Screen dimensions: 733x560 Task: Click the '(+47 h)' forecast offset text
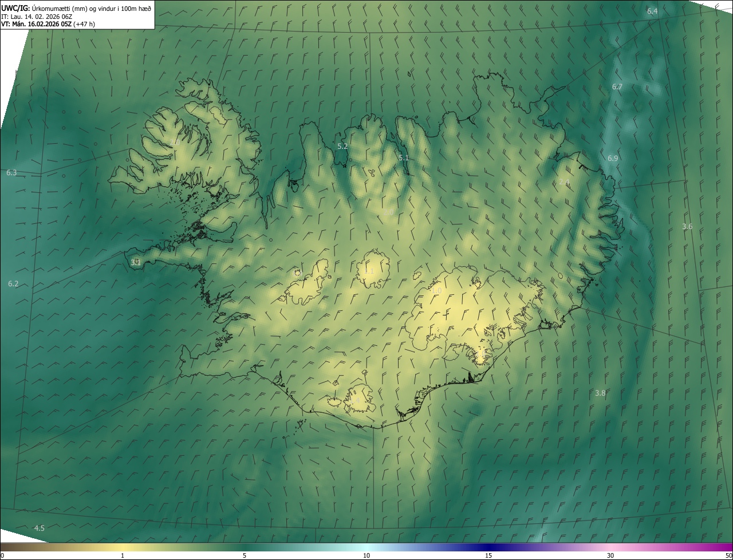(84, 24)
